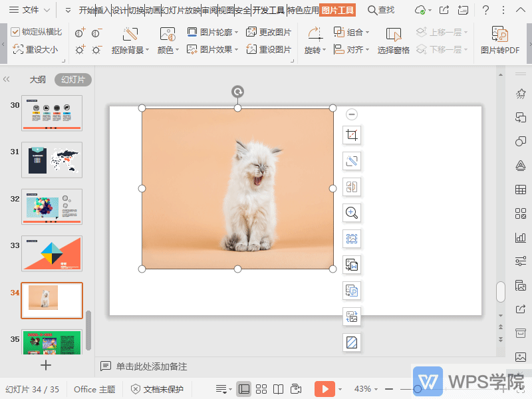Open the magnifier zoom tool next to image
Image resolution: width=532 pixels, height=399 pixels.
(x=351, y=213)
